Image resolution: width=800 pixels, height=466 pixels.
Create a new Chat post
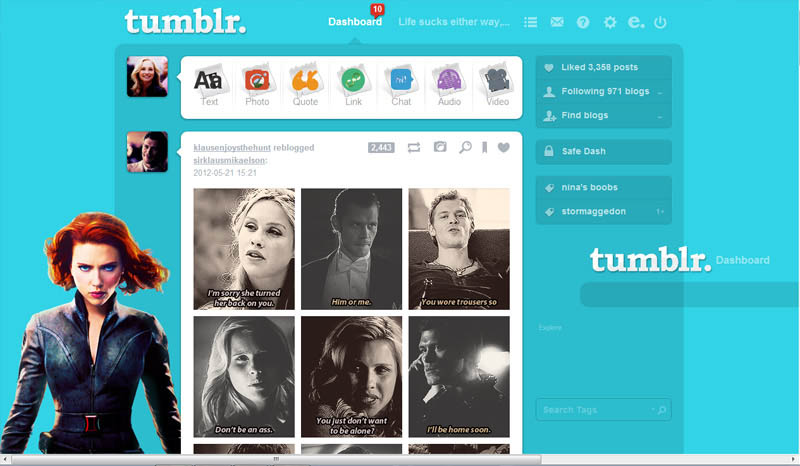[x=401, y=85]
